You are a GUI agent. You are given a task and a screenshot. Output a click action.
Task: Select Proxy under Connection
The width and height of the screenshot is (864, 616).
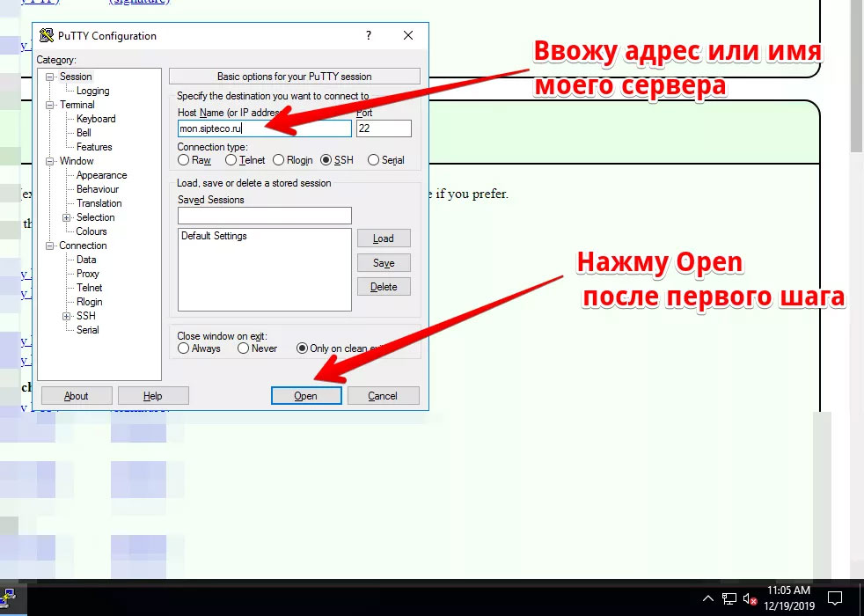click(x=88, y=274)
